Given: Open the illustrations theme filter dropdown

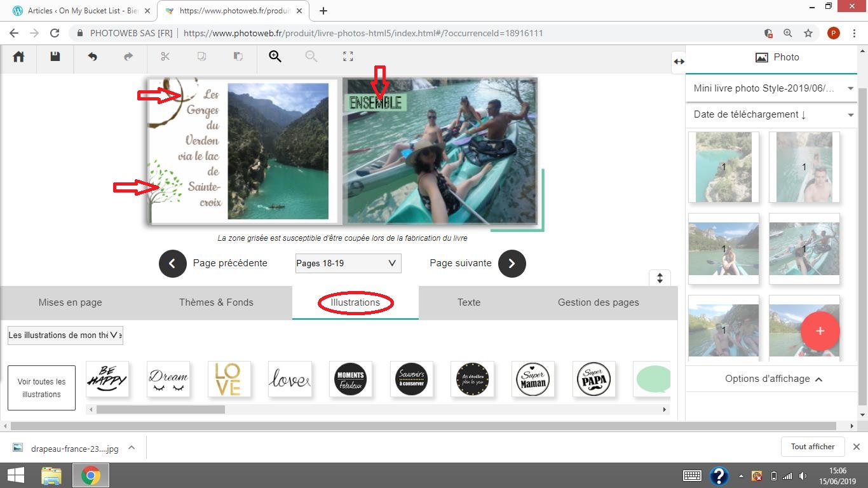Looking at the screenshot, I should [x=65, y=335].
